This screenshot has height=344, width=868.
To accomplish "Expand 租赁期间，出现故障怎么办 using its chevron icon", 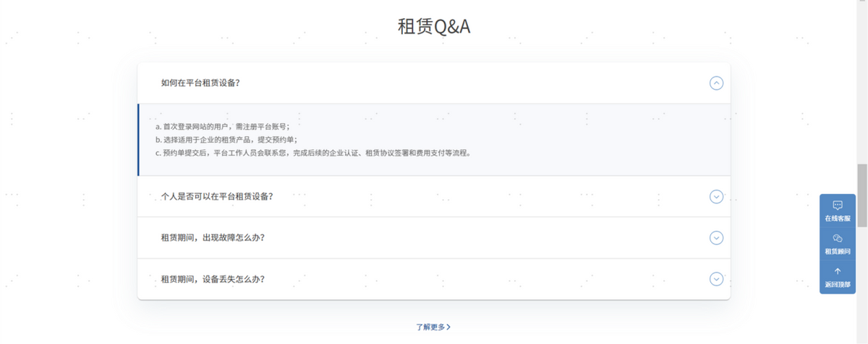I will coord(716,238).
